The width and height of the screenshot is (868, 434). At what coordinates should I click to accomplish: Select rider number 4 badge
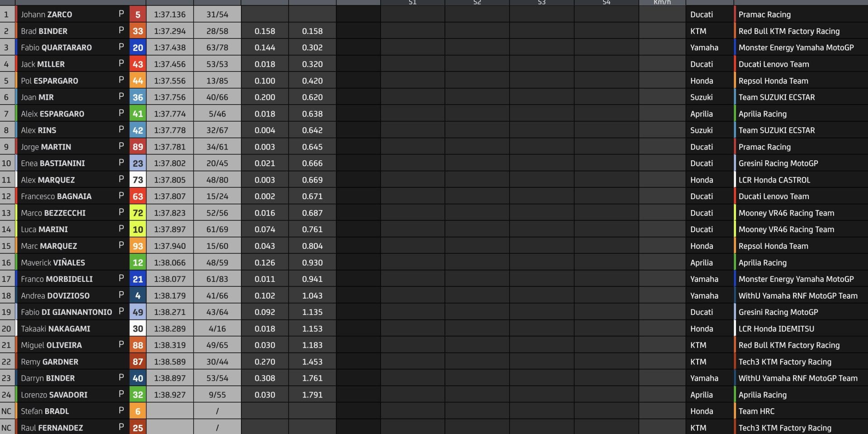[137, 296]
